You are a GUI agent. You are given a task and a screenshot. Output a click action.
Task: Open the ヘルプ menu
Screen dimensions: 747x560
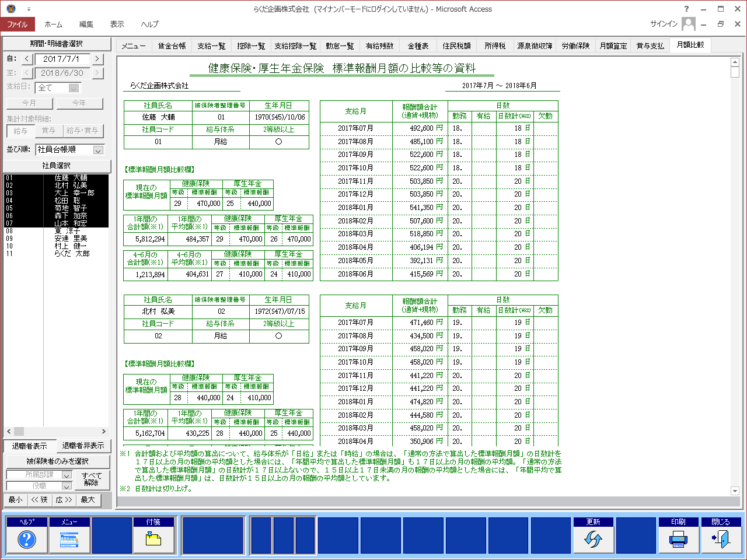150,24
